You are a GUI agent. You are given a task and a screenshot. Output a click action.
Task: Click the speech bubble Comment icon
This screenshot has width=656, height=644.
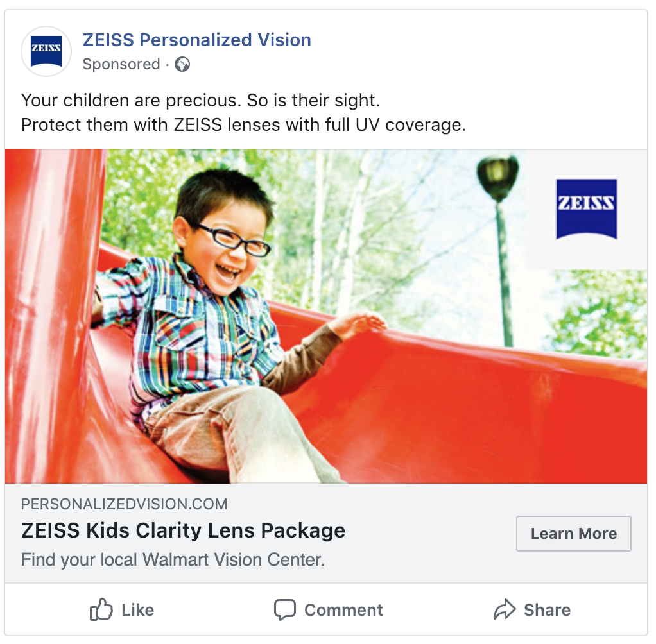(285, 609)
